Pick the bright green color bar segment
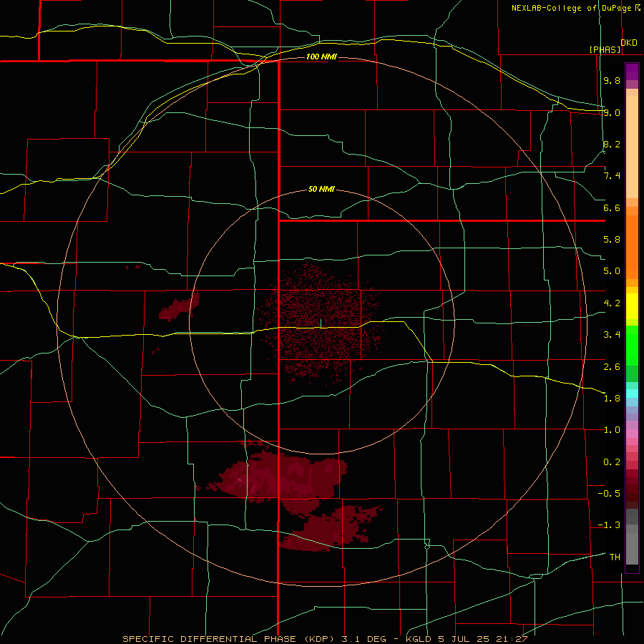Viewport: 644px width, 644px height. (632, 346)
